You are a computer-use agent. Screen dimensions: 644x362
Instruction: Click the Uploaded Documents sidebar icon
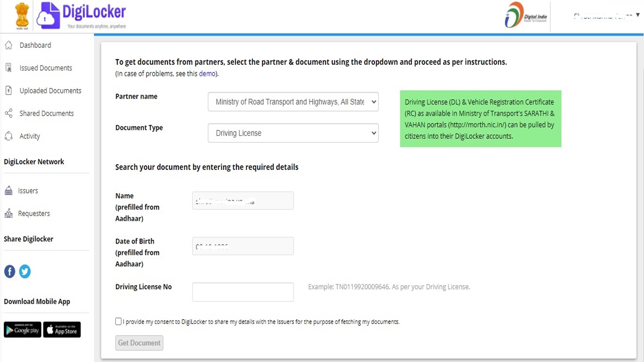9,91
